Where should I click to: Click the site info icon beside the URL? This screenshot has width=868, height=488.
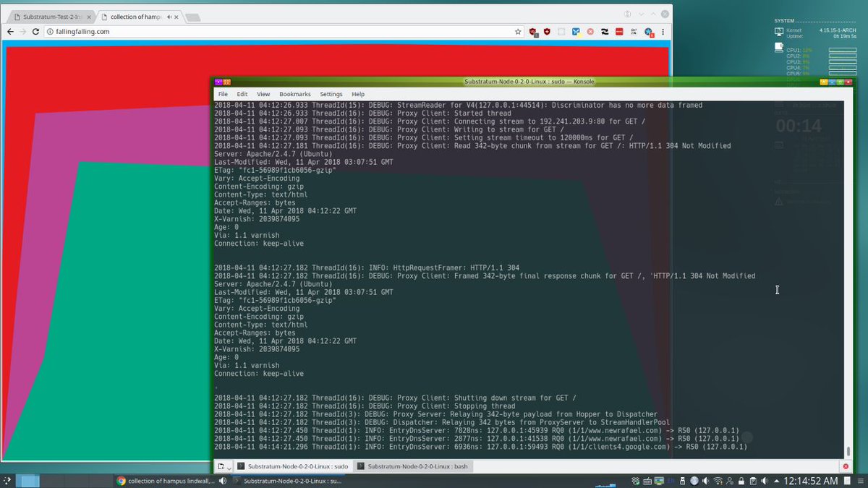50,32
